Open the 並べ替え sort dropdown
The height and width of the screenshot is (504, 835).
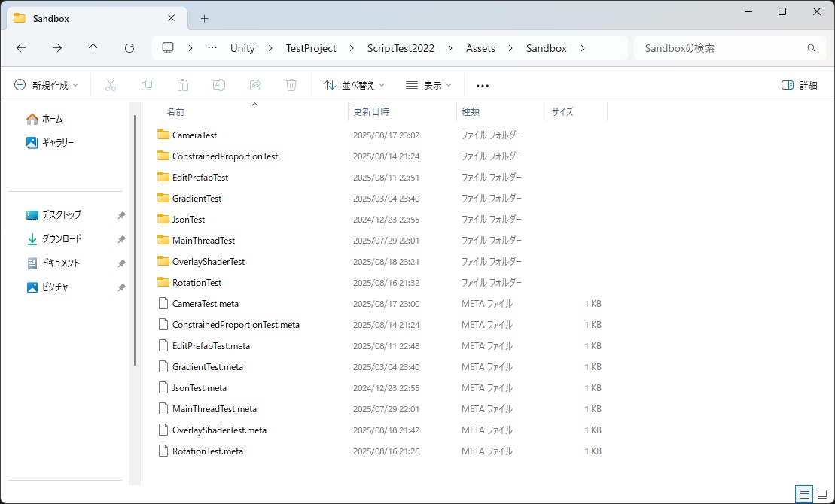tap(354, 85)
